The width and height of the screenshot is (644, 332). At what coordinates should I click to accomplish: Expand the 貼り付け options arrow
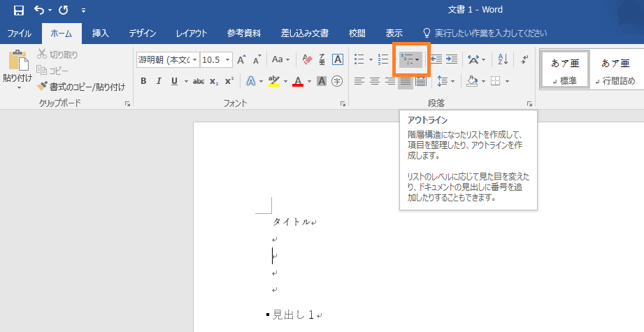[x=18, y=88]
